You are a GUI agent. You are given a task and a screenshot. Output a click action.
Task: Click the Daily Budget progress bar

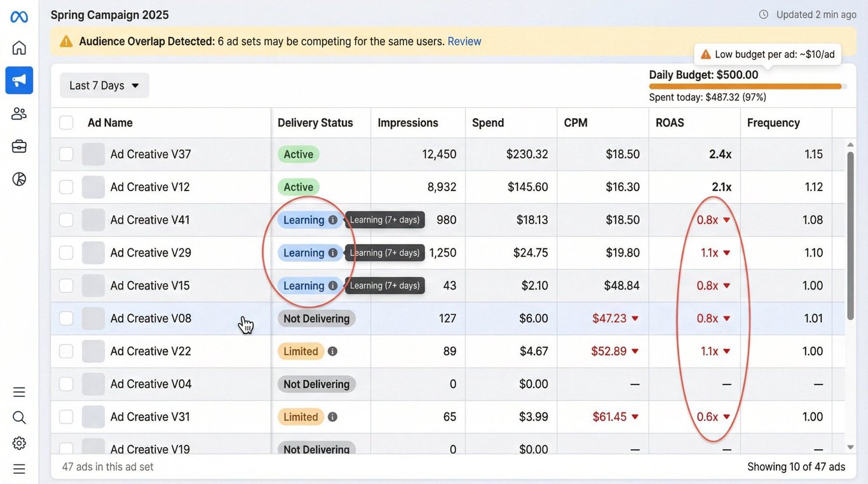click(x=745, y=86)
